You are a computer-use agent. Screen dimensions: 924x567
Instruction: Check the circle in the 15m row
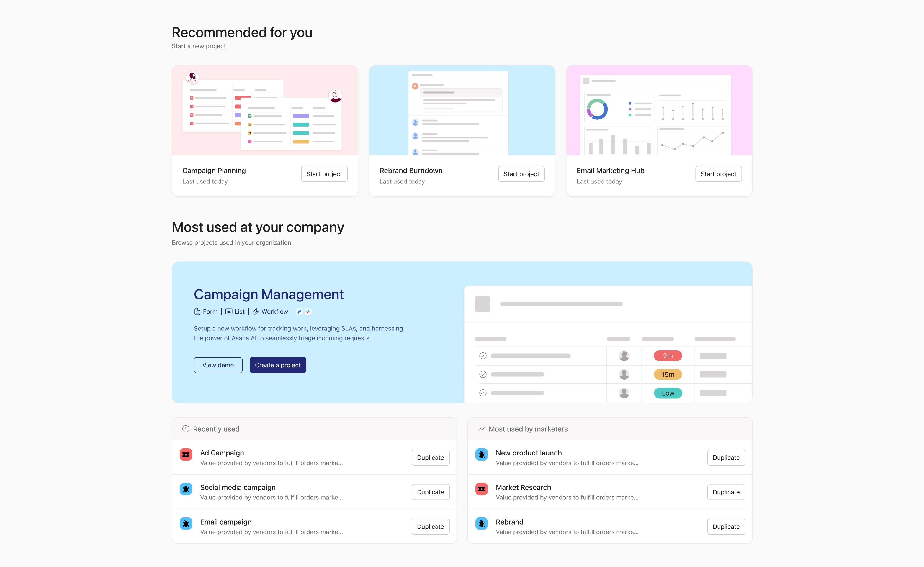(x=483, y=375)
